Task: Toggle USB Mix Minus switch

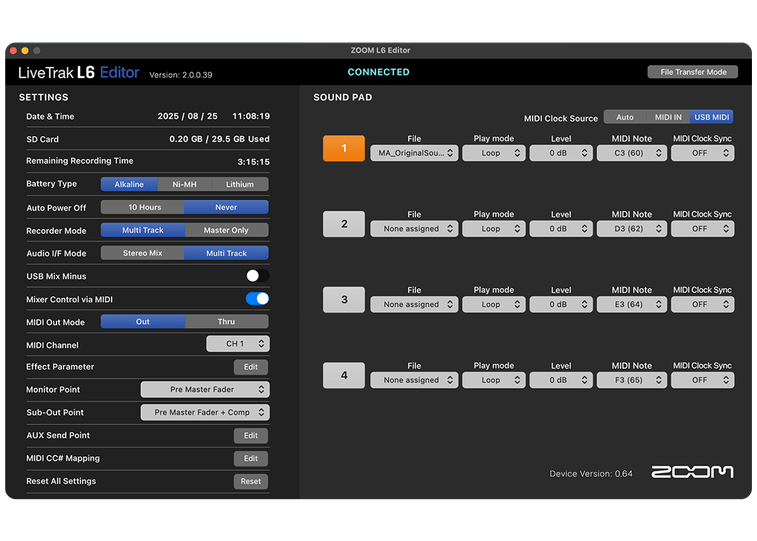Action: point(257,276)
